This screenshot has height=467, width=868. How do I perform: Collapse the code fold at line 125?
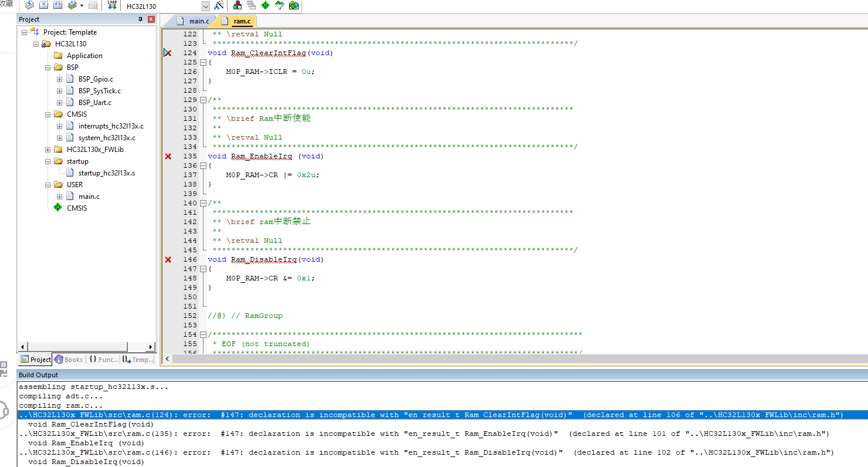(203, 62)
